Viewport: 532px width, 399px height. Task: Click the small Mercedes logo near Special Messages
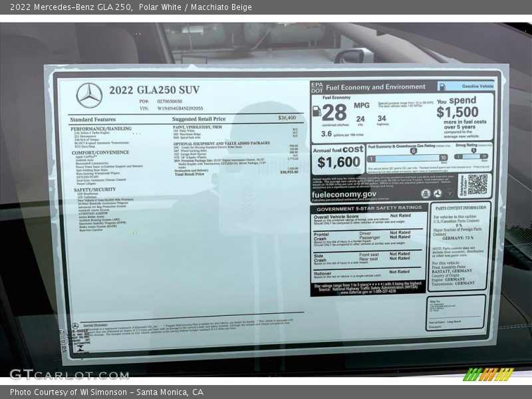click(75, 326)
